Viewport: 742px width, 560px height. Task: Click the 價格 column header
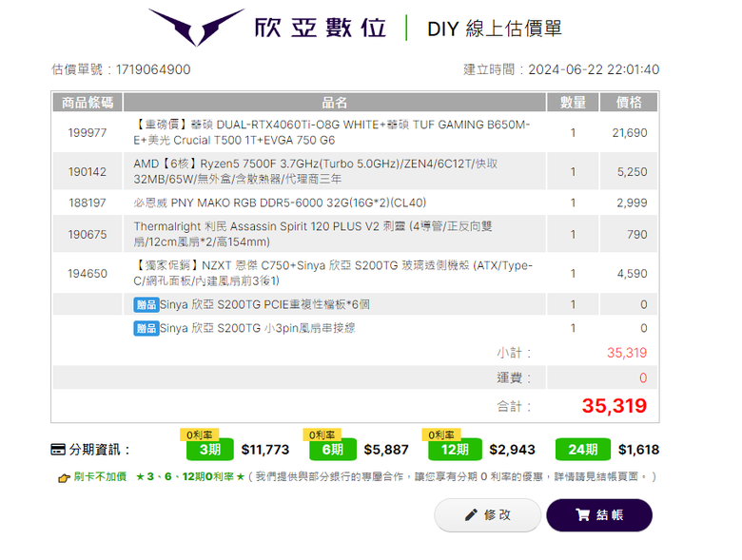tap(629, 102)
